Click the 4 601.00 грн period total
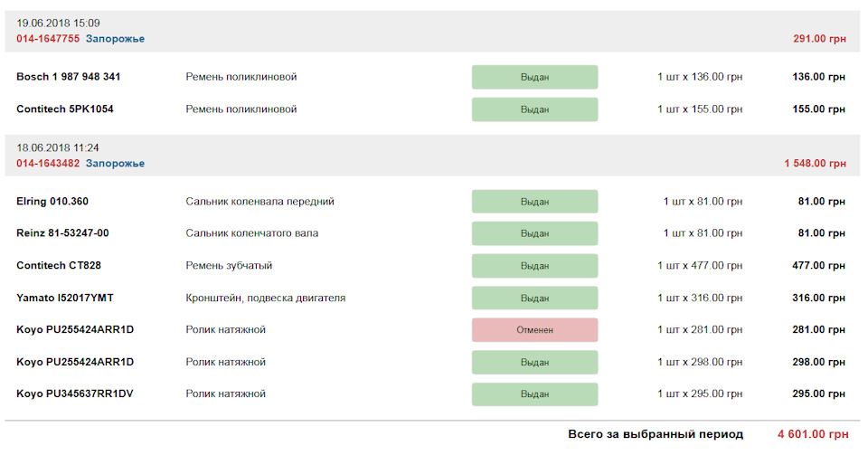 click(x=812, y=434)
